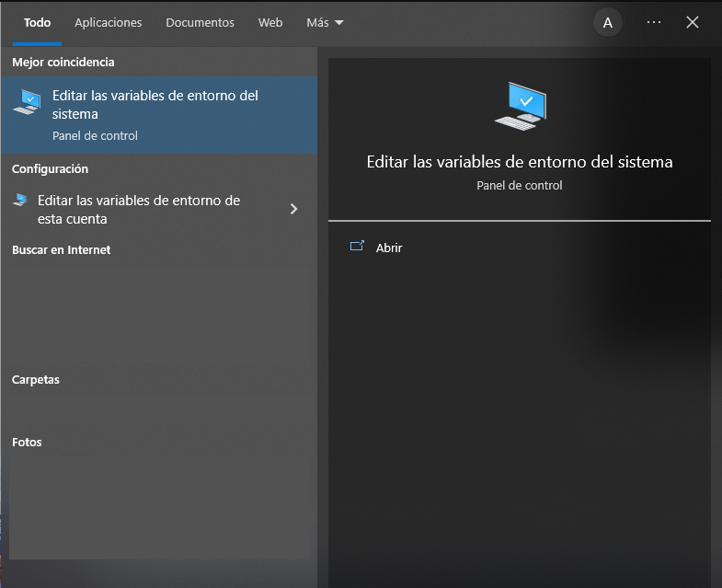
Task: Switch to the Web tab
Action: pos(270,23)
